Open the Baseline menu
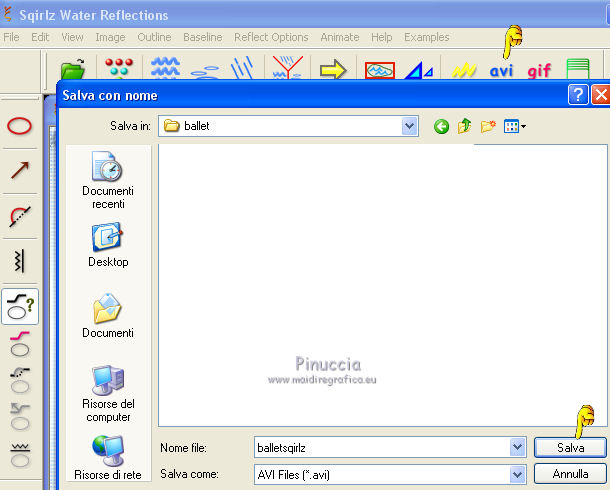Viewport: 610px width, 490px height. pos(203,37)
